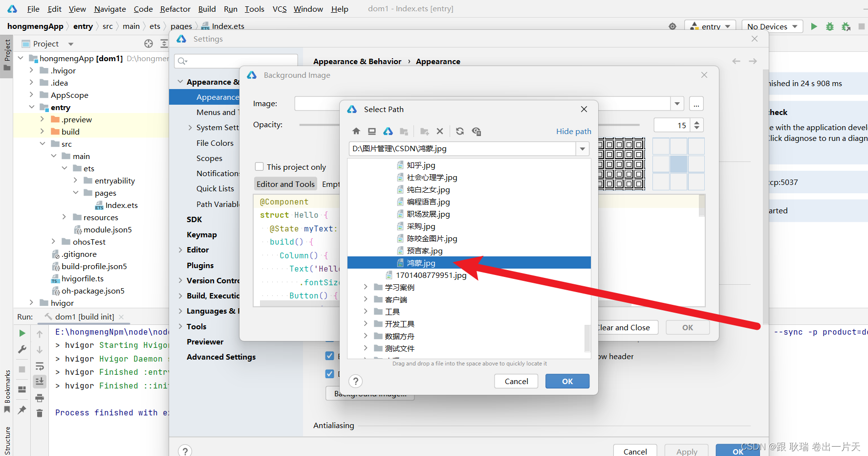Edit the Select Path text field
868x456 pixels.
tap(462, 149)
